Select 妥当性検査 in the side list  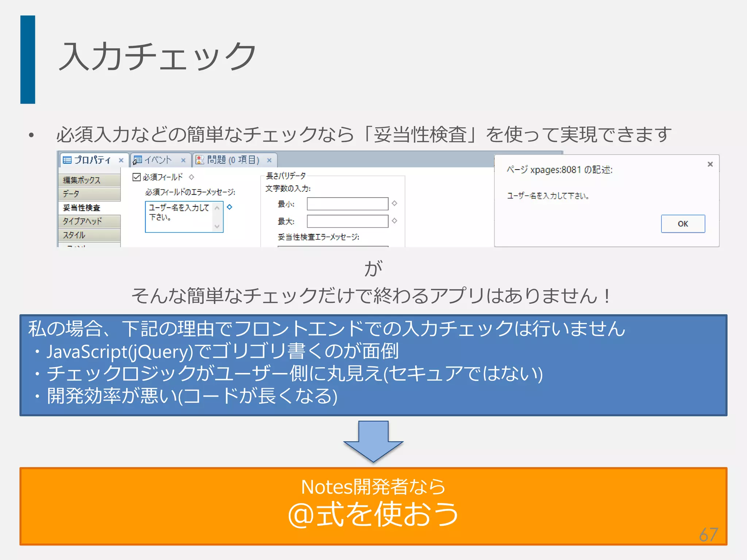tap(89, 208)
